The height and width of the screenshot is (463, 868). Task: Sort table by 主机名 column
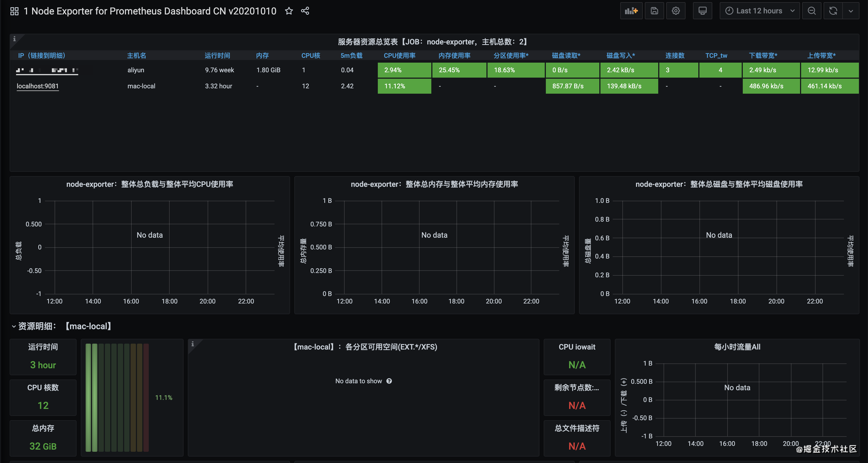(136, 56)
